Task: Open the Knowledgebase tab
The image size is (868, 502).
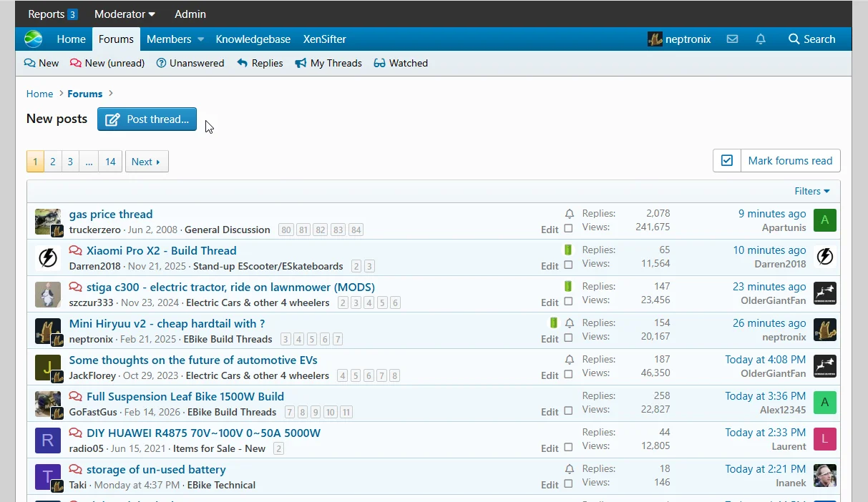Action: (253, 39)
